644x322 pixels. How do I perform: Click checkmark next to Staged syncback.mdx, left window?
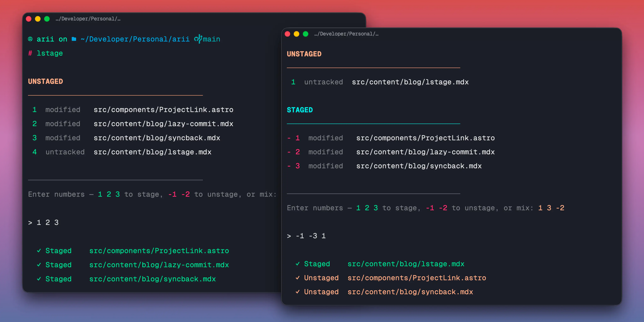coord(39,278)
